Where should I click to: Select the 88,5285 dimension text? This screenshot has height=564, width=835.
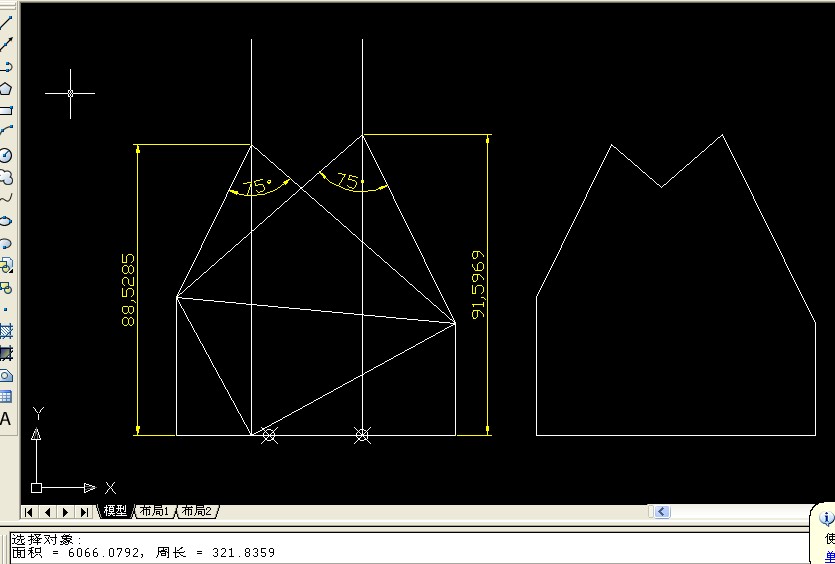click(128, 290)
